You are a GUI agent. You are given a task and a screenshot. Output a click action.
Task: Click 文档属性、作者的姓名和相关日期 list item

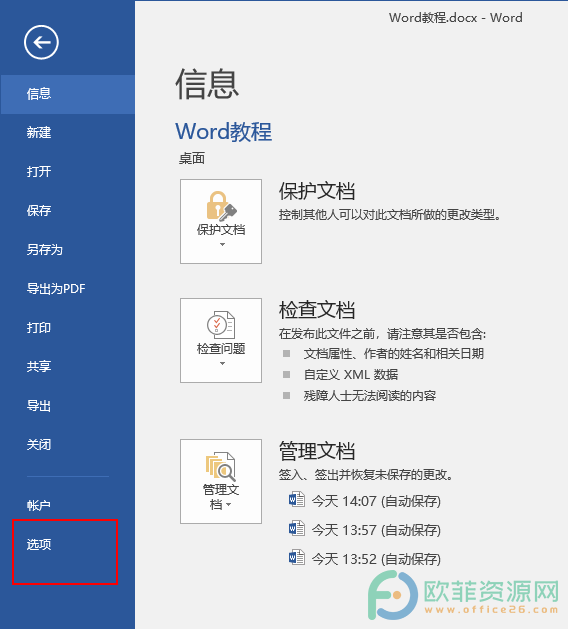[x=394, y=353]
